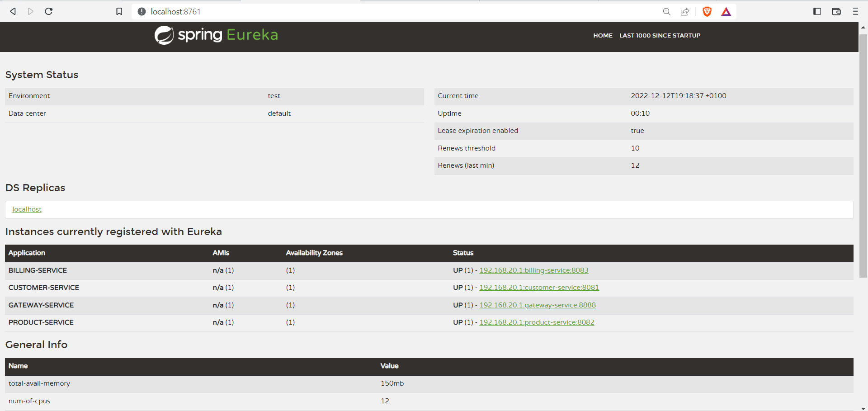Click the reading list panel icon

click(x=836, y=11)
